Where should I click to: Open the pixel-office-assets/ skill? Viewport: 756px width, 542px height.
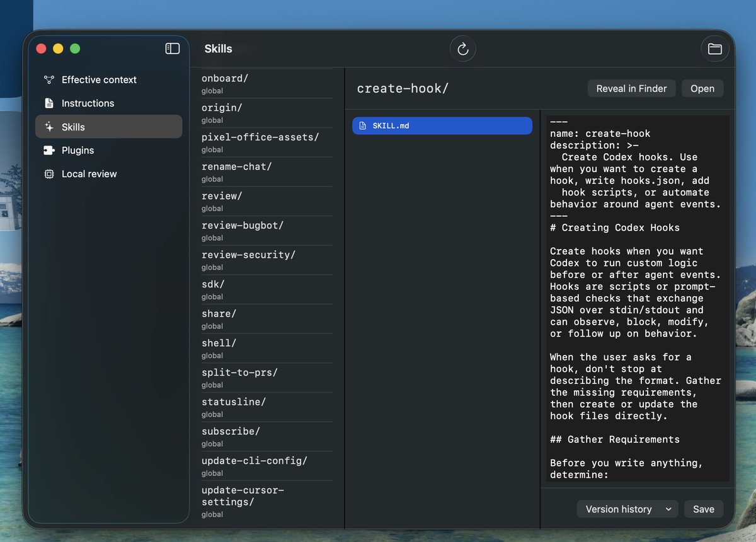coord(266,142)
